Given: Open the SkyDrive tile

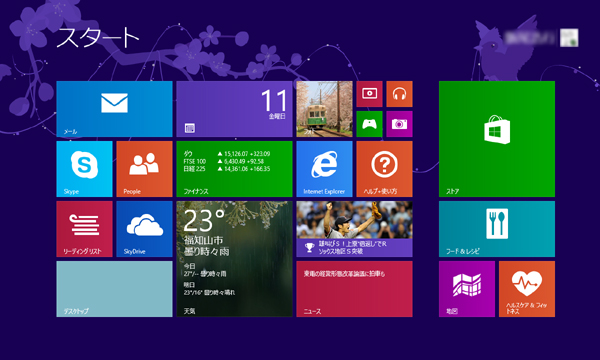Looking at the screenshot, I should (144, 229).
